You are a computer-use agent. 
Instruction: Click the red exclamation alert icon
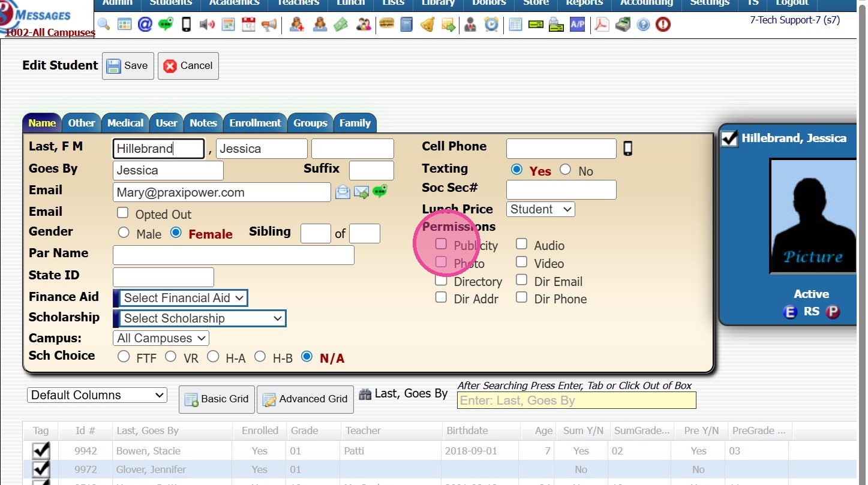(x=663, y=25)
